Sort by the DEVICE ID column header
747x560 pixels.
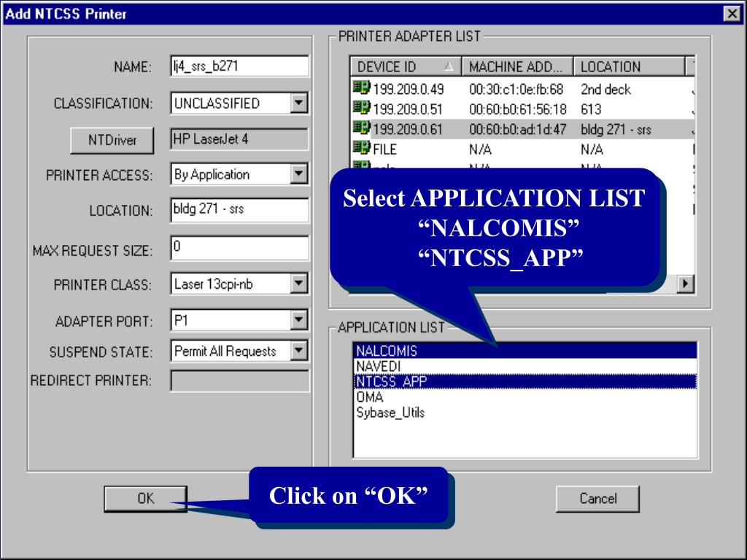406,66
